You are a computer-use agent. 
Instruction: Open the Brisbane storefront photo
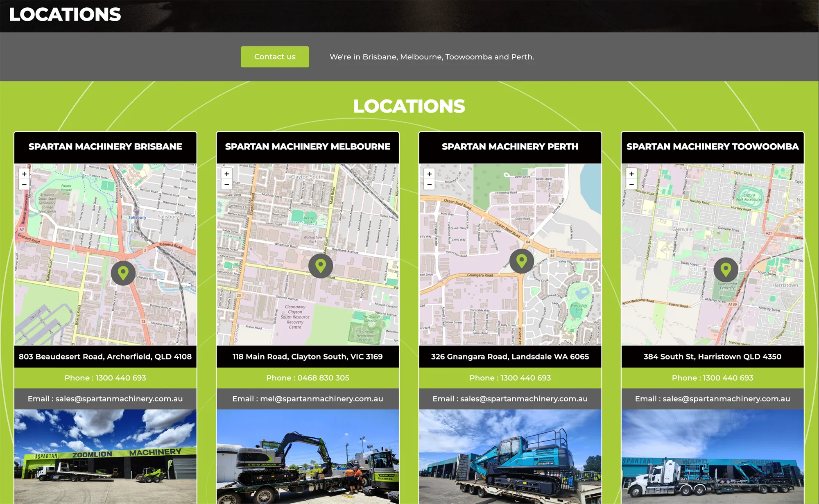105,457
